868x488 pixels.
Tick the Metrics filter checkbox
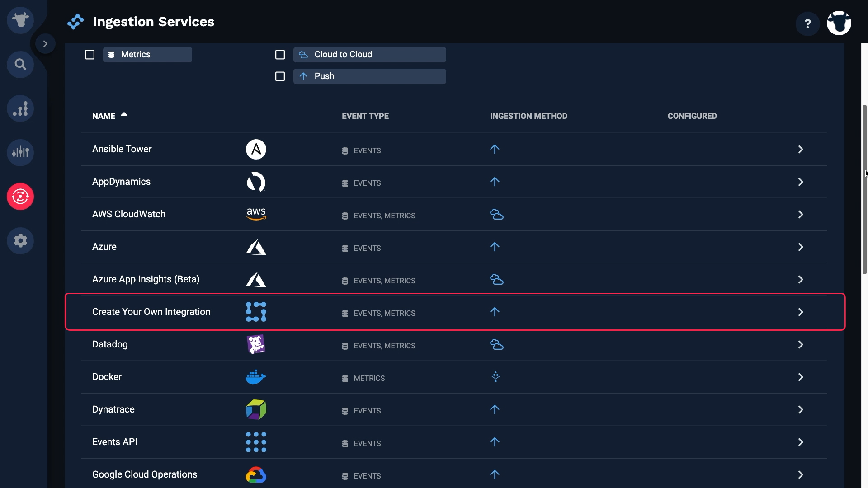coord(90,55)
